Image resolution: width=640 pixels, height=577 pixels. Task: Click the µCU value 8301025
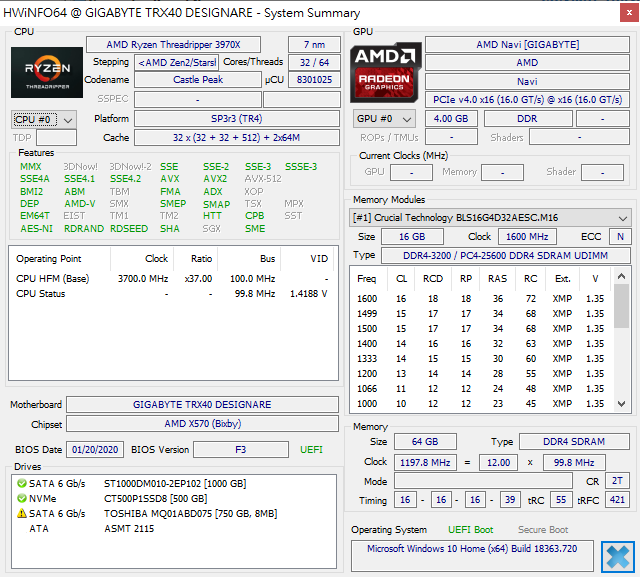(314, 80)
